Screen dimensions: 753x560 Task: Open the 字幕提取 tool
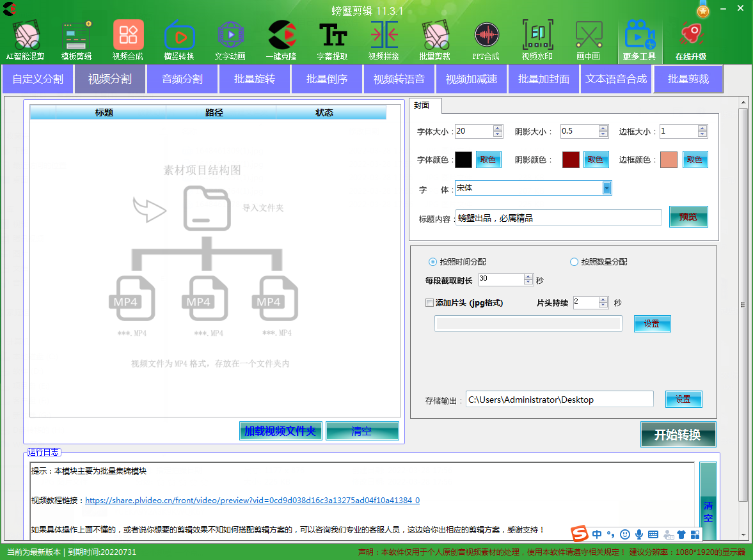333,37
